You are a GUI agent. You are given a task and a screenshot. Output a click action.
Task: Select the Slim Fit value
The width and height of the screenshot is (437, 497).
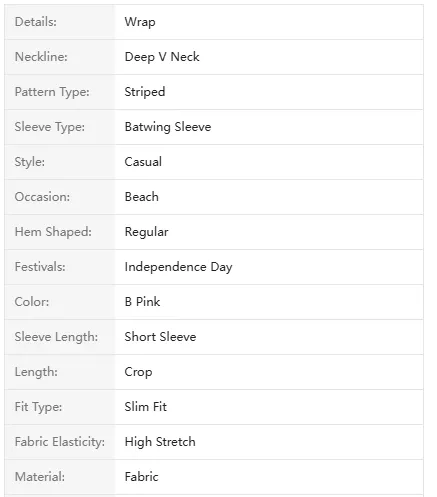click(x=146, y=407)
